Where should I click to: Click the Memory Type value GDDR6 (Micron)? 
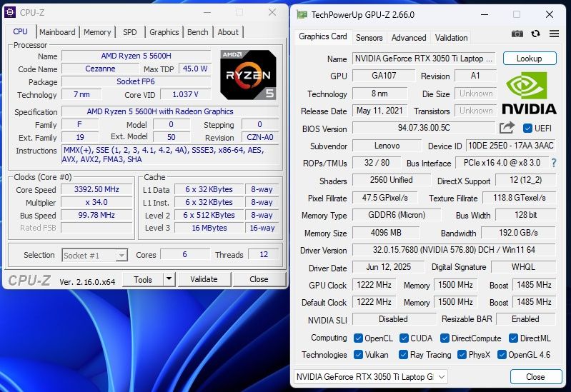[x=397, y=215]
